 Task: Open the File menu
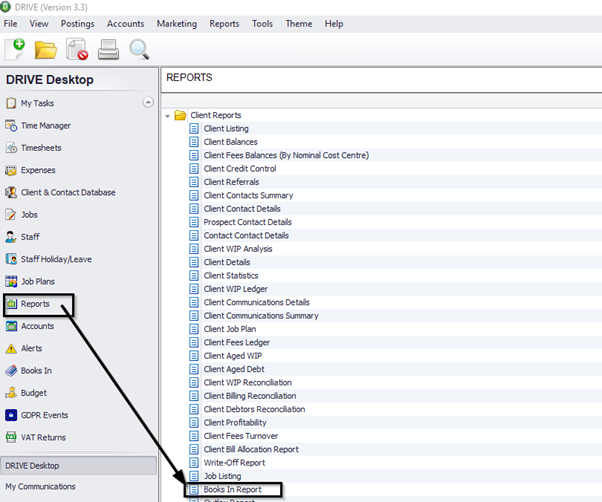click(10, 24)
